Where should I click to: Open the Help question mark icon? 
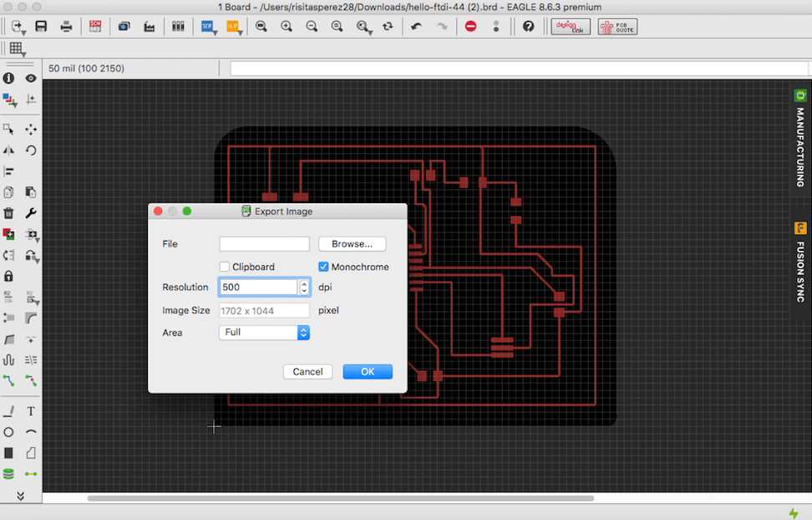tap(528, 27)
